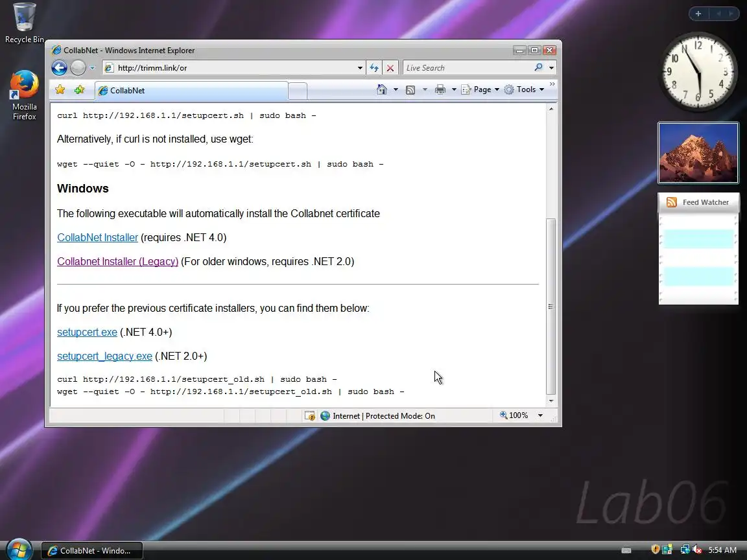Click the Home page icon
This screenshot has height=560, width=747.
coord(381,89)
